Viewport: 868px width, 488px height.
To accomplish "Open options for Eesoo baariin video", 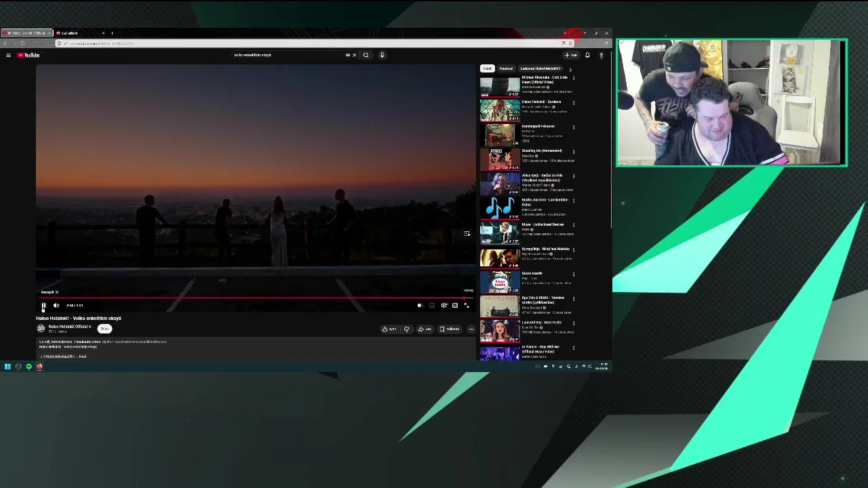I will (x=574, y=274).
